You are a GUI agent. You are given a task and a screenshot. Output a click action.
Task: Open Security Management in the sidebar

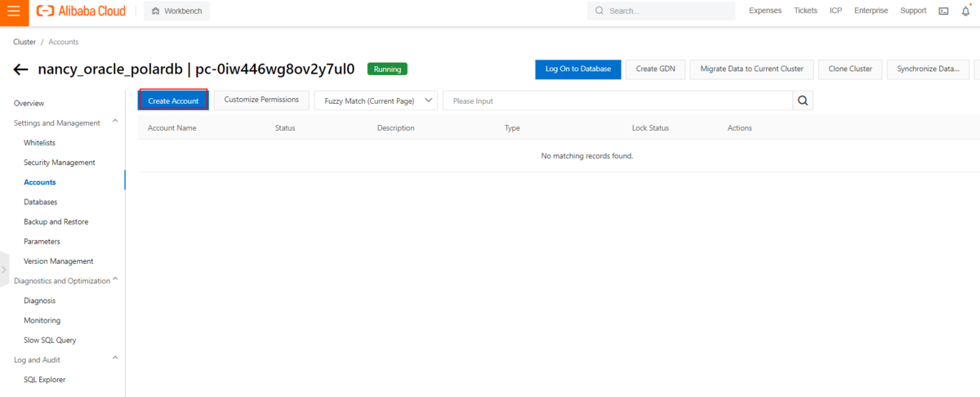(x=60, y=163)
